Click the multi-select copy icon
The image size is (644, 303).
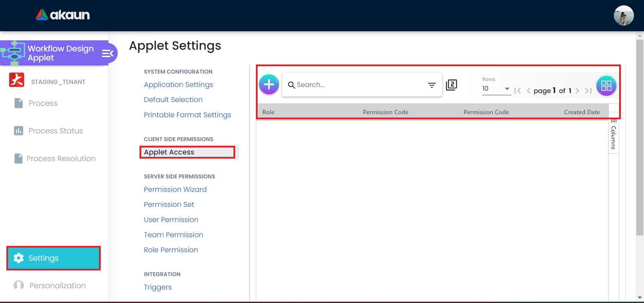(x=451, y=85)
